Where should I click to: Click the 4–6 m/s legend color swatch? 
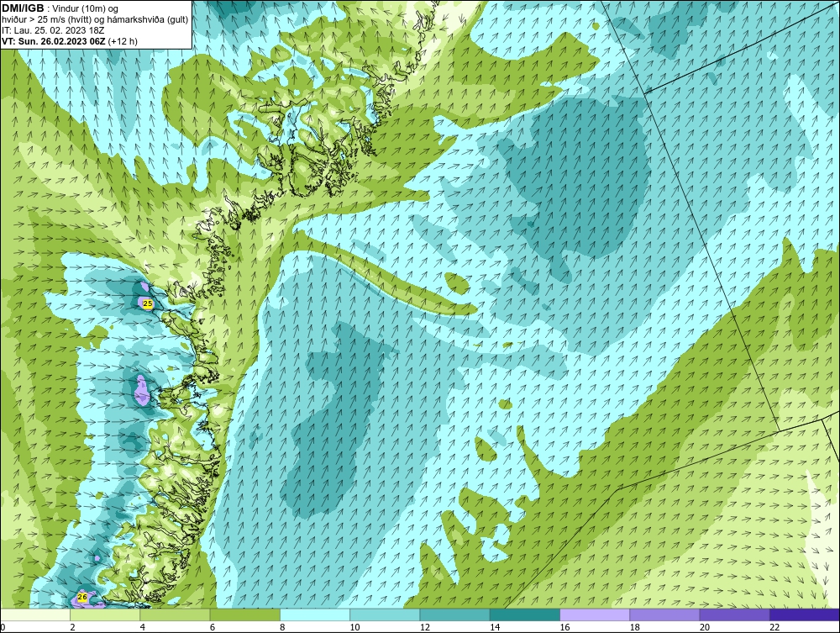[x=176, y=615]
